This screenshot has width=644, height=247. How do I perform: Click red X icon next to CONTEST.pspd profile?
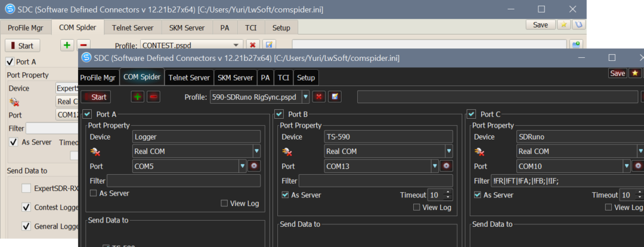[253, 45]
